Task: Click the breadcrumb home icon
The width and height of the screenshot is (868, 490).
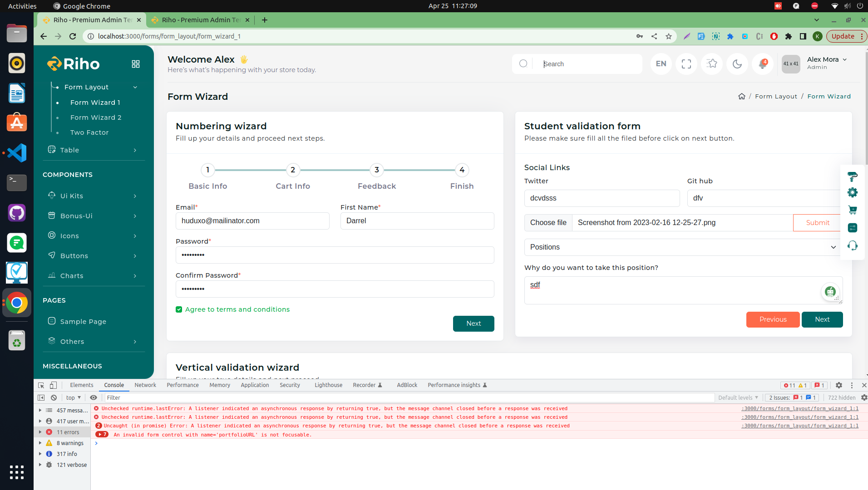Action: pos(741,96)
